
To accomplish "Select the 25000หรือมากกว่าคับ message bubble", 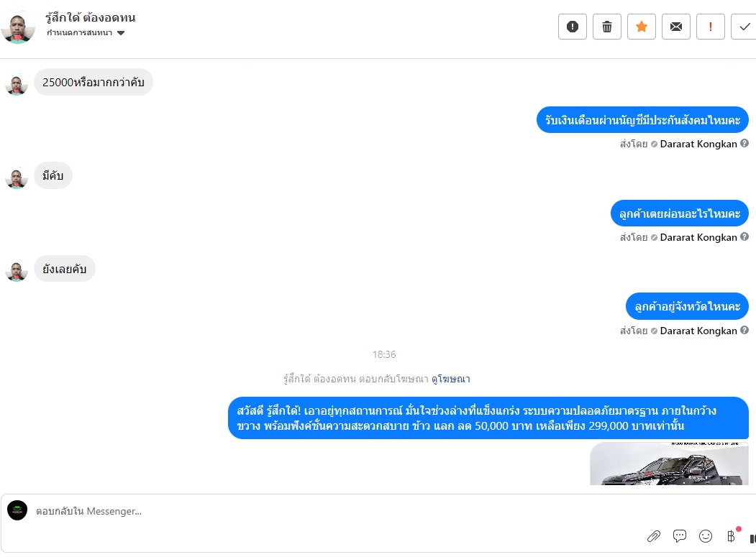I will point(94,82).
